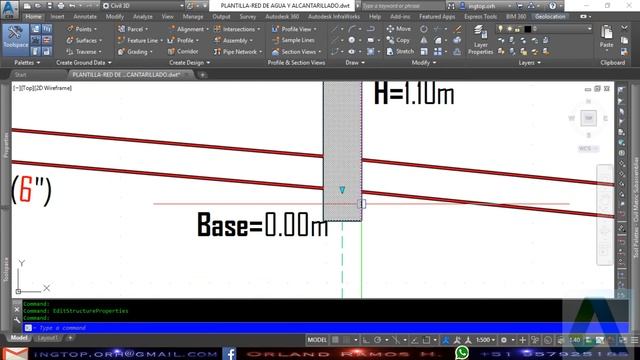Switch to the Layout1 tab
Image resolution: width=640 pixels, height=360 pixels.
[47, 338]
